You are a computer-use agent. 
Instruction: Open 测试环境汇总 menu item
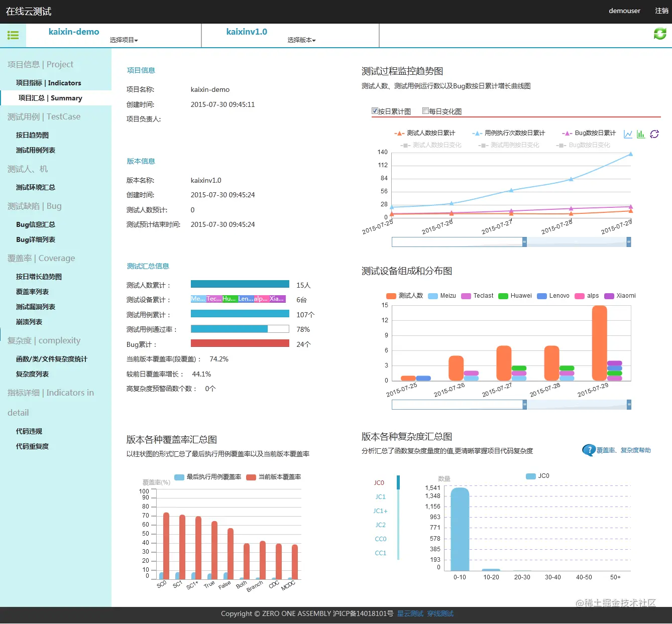pyautogui.click(x=36, y=187)
